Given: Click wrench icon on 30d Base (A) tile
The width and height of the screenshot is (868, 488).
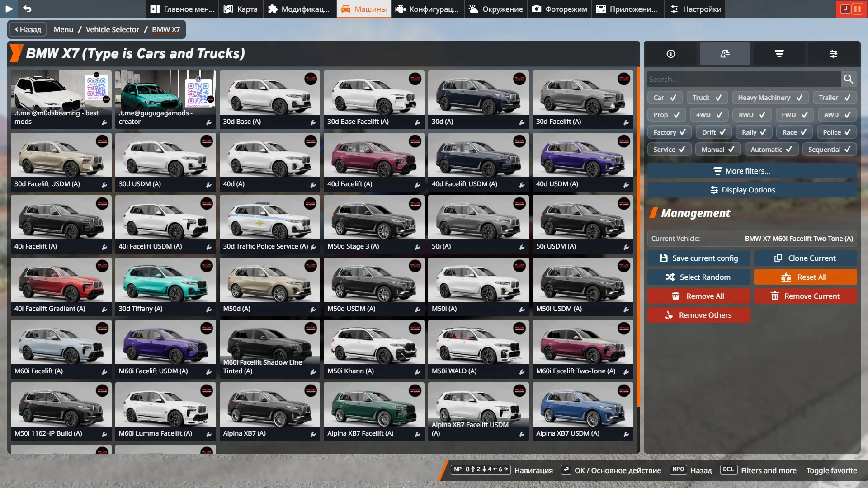Looking at the screenshot, I should [x=313, y=122].
